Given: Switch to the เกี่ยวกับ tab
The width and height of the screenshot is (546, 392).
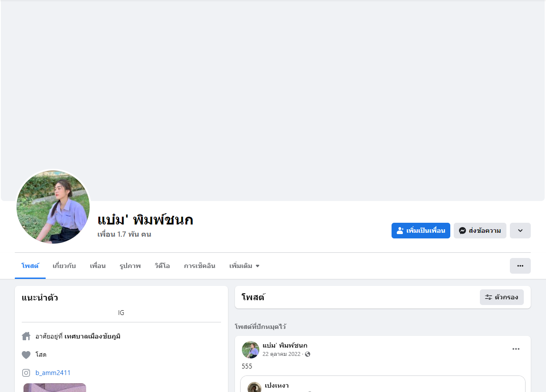Looking at the screenshot, I should point(64,266).
